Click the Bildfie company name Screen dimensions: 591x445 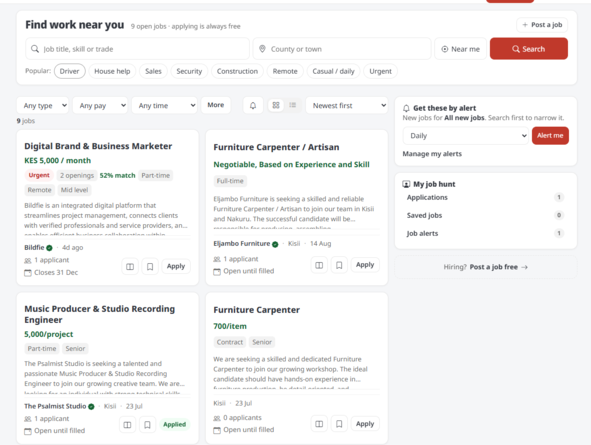(x=34, y=248)
